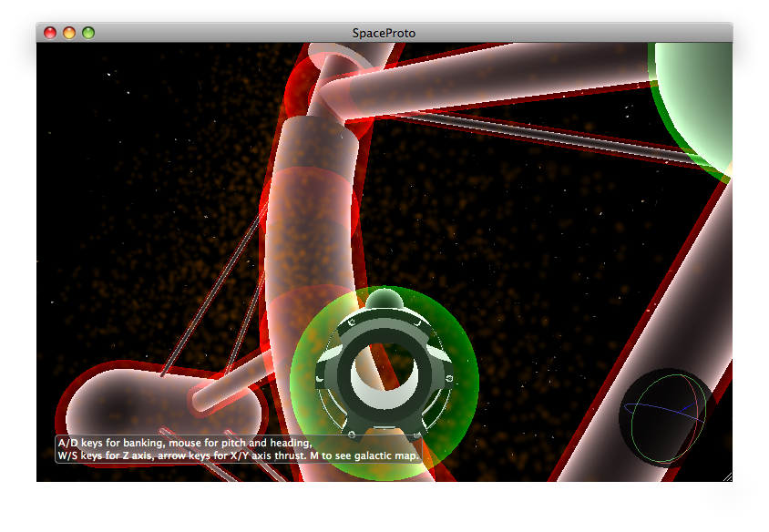Click the window resize grip corner
This screenshot has width=769, height=532.
pyautogui.click(x=728, y=477)
